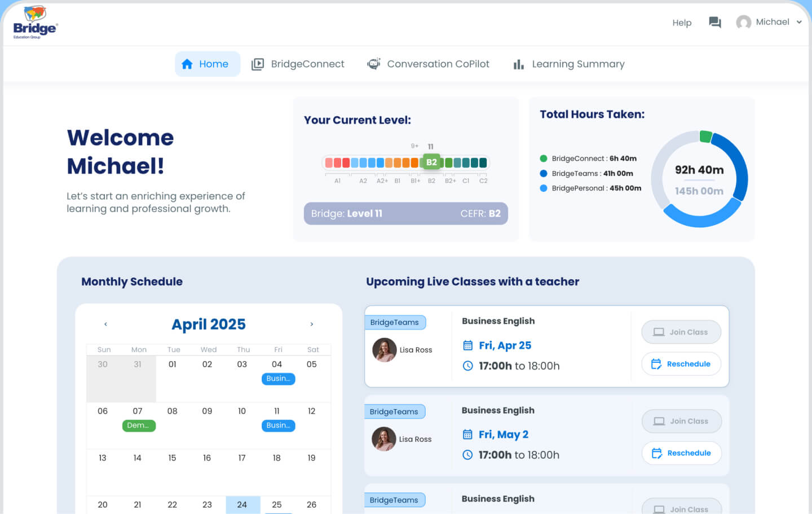
Task: Click the BridgeConnect video library icon
Action: click(257, 64)
